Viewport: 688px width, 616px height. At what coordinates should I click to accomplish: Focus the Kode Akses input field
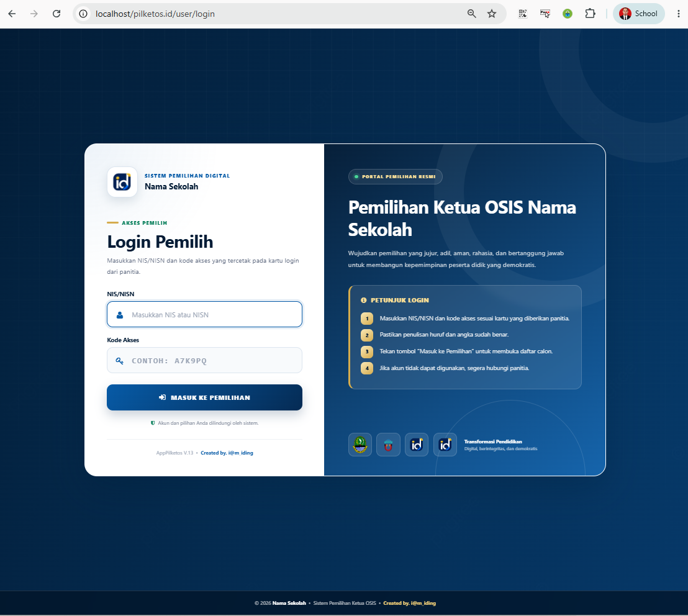click(204, 360)
